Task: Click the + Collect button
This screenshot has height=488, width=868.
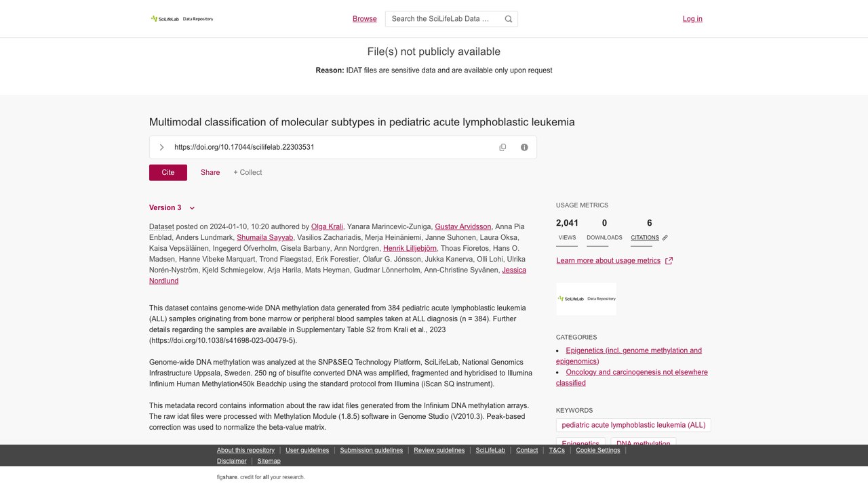Action: (248, 172)
